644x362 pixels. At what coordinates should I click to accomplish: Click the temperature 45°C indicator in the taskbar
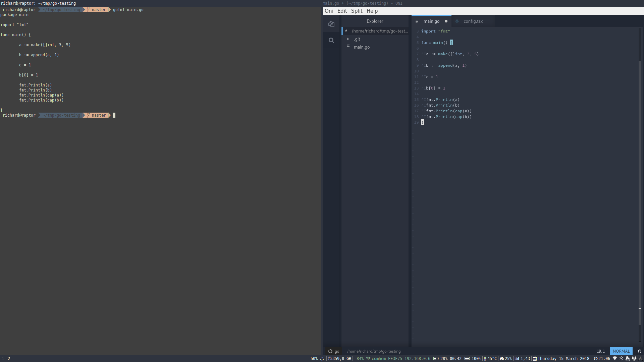(491, 358)
